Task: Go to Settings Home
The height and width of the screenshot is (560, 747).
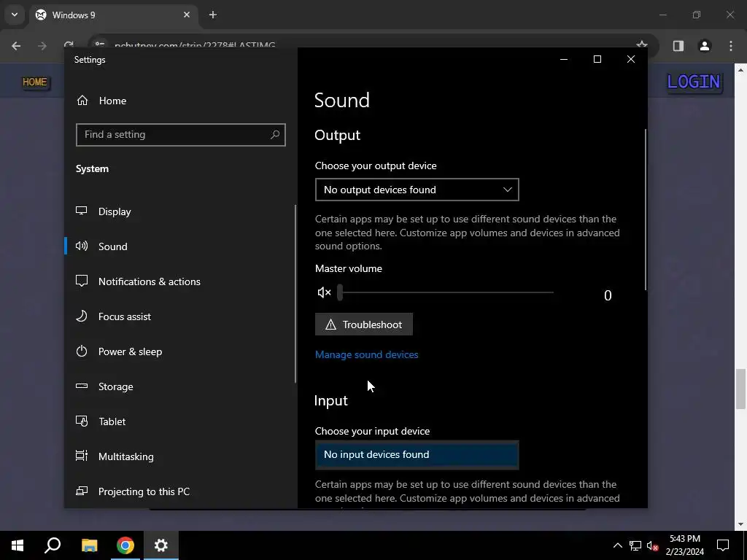Action: [112, 101]
